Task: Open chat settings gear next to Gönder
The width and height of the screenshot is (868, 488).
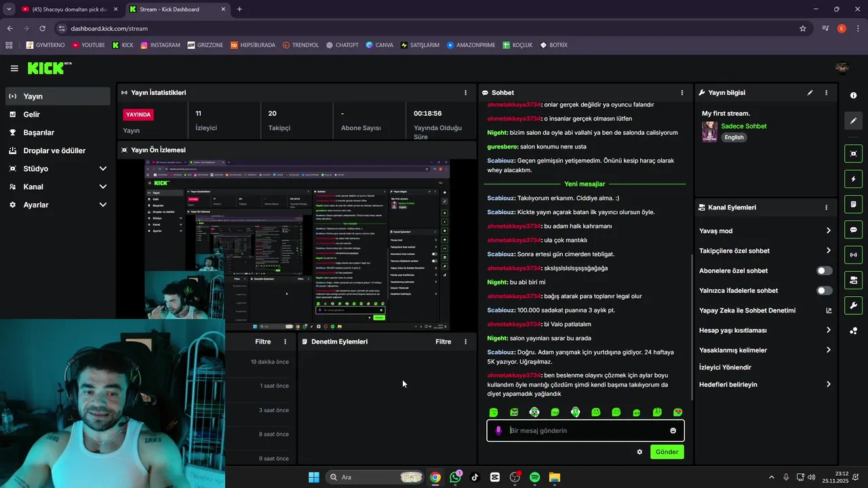Action: pyautogui.click(x=639, y=452)
